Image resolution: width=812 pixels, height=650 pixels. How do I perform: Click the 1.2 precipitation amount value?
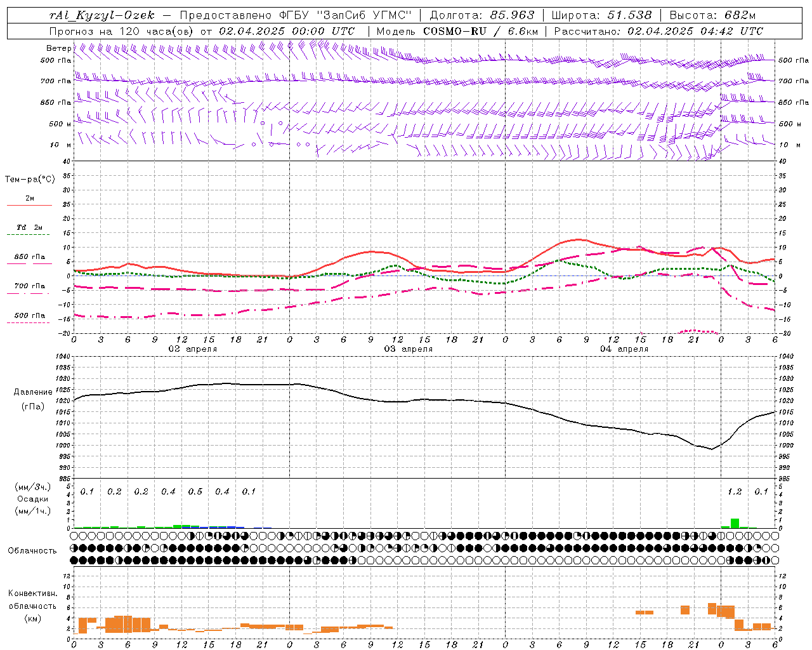click(735, 491)
